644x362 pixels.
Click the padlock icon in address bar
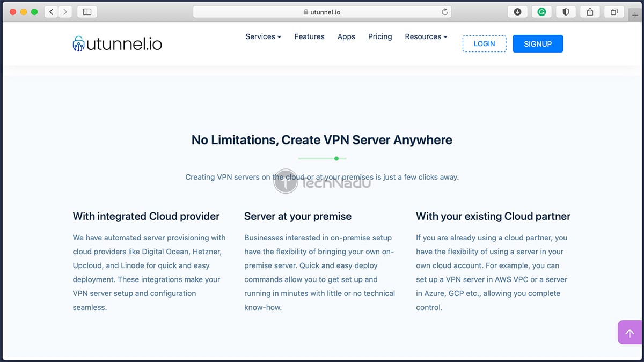pyautogui.click(x=306, y=12)
